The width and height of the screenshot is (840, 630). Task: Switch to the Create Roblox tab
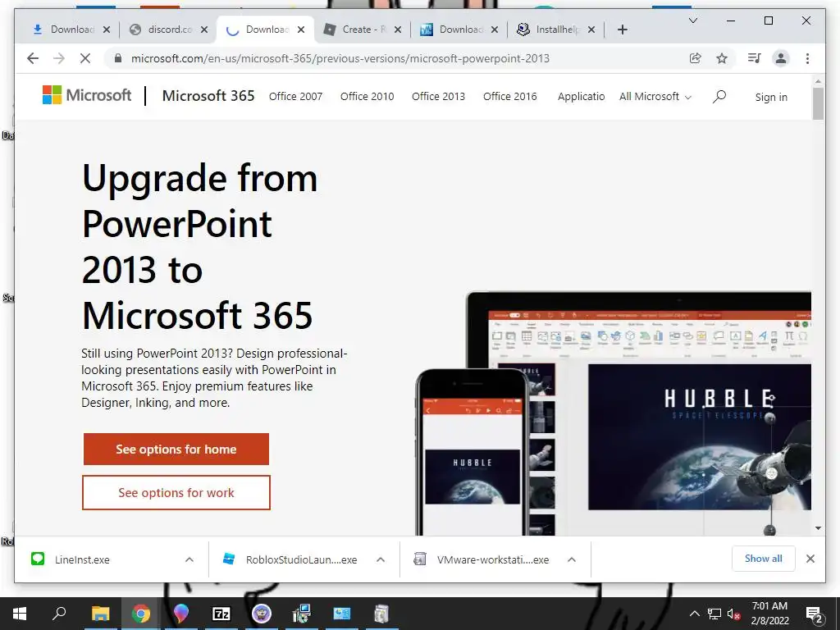[x=356, y=30]
